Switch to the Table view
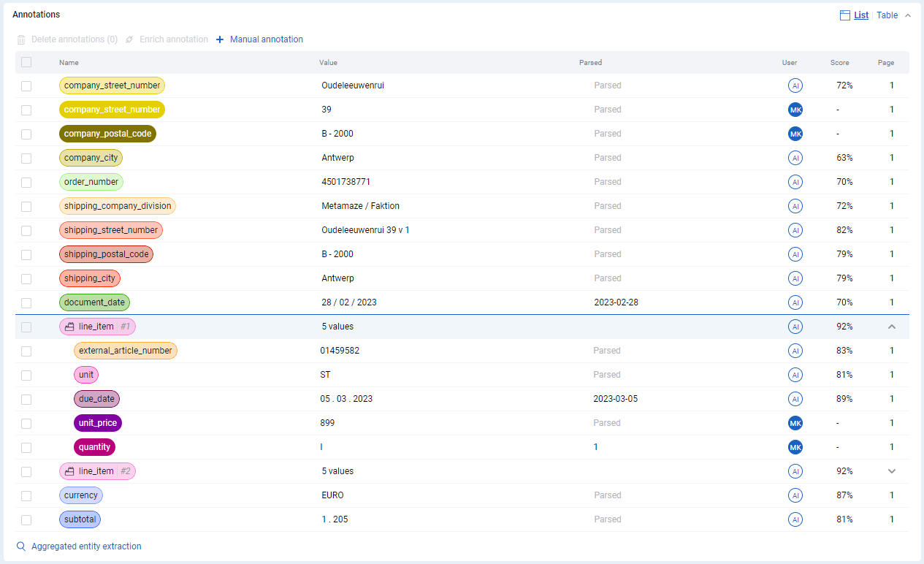 tap(887, 15)
